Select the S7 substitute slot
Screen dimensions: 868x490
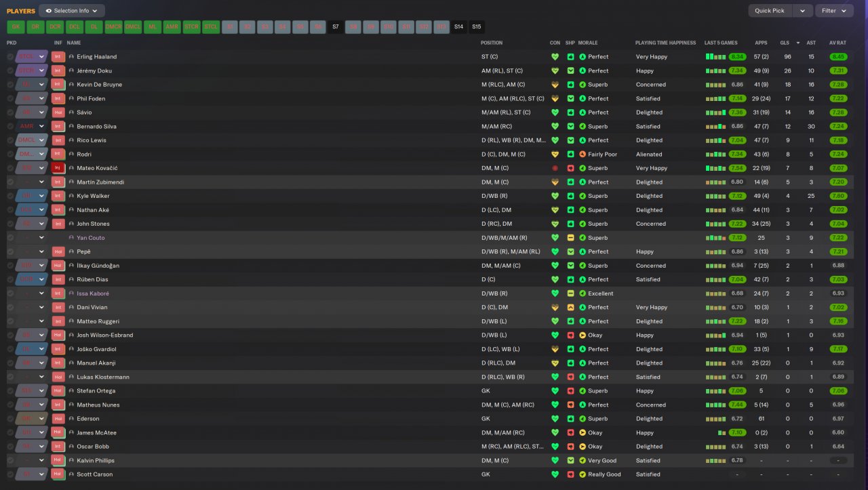(x=336, y=27)
